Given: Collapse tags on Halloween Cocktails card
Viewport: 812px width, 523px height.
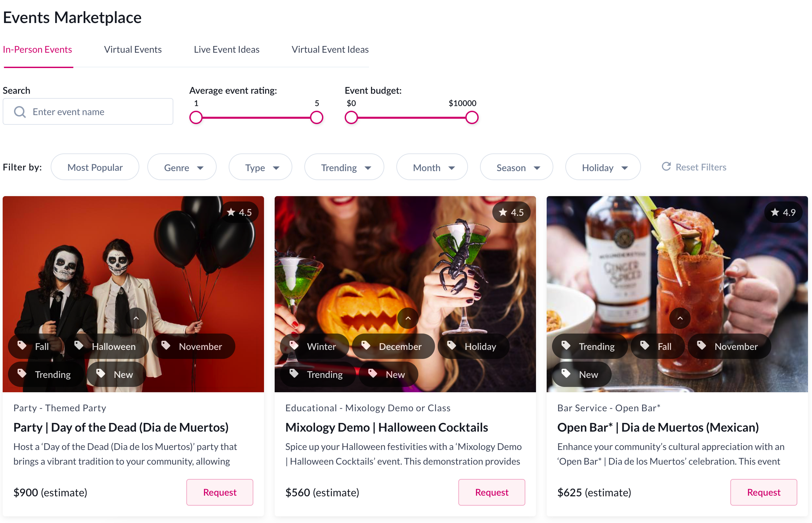Looking at the screenshot, I should click(x=408, y=318).
